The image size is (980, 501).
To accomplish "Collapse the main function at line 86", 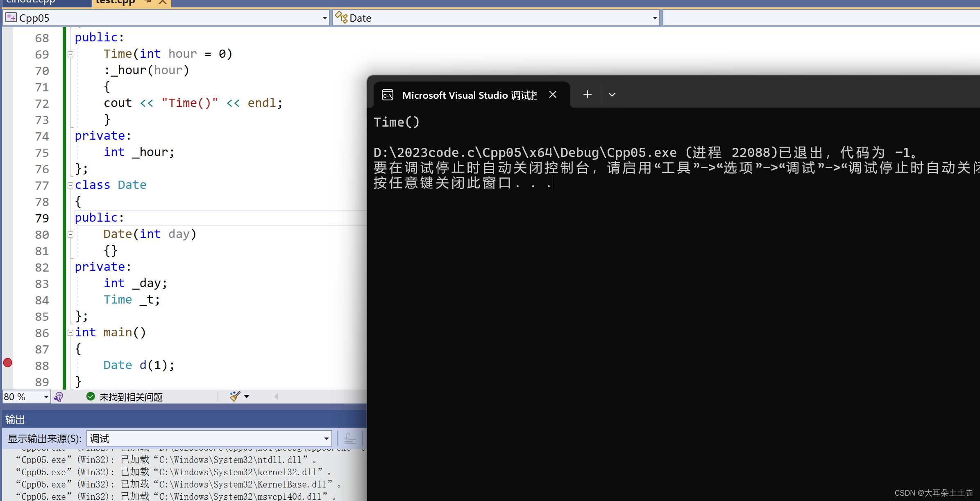I will (70, 333).
